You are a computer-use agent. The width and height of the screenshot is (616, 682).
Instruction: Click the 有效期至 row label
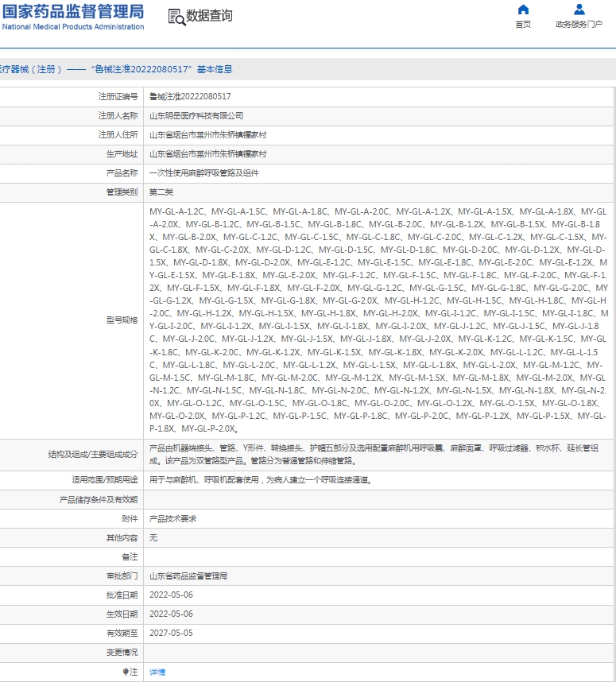122,634
